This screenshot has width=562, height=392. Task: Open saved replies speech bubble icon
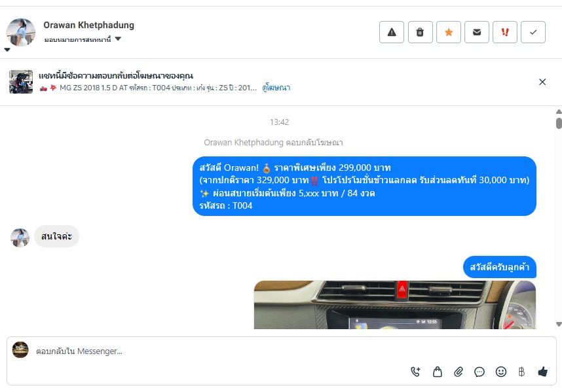[479, 372]
